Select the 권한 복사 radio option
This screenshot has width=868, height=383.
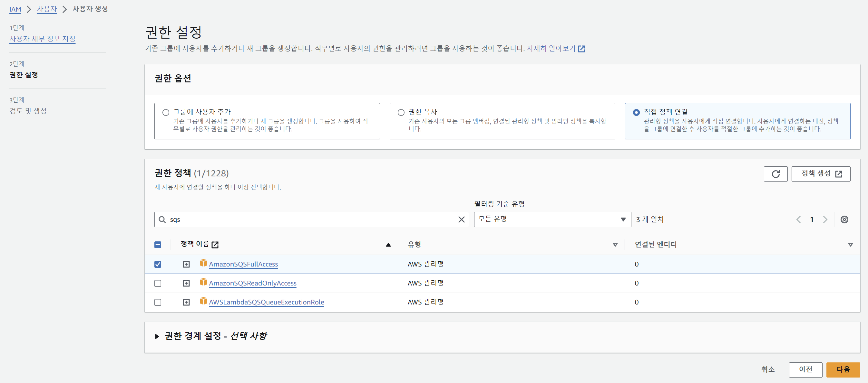401,112
